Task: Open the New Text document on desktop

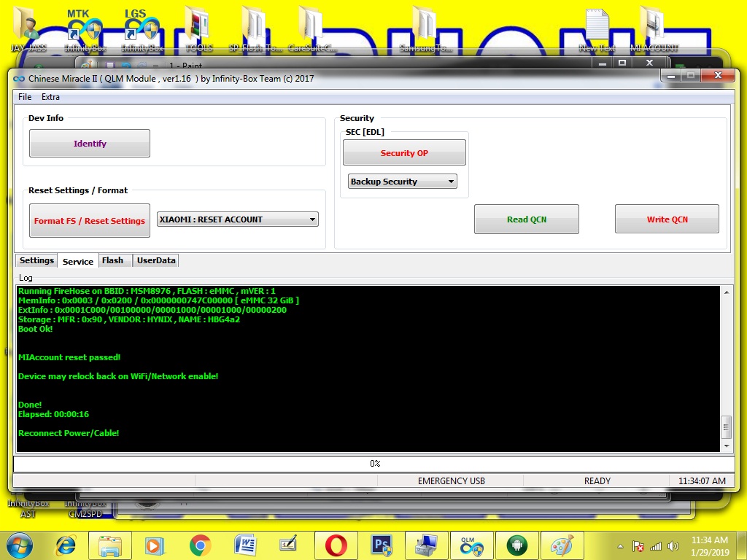Action: pos(597,29)
